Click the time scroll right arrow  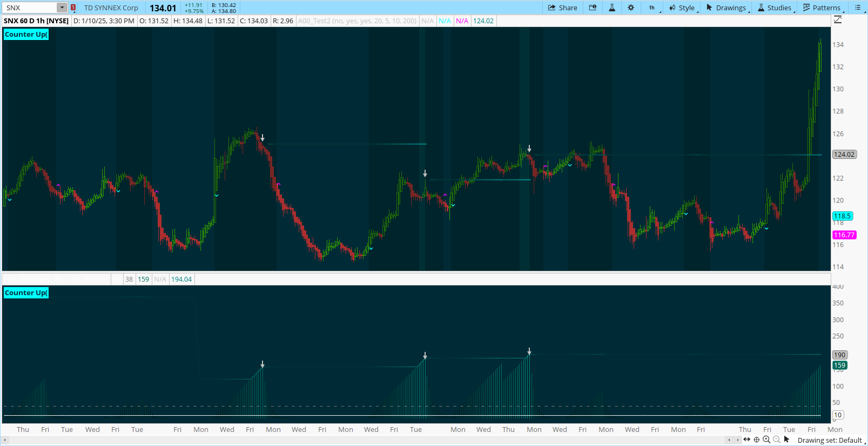(738, 440)
